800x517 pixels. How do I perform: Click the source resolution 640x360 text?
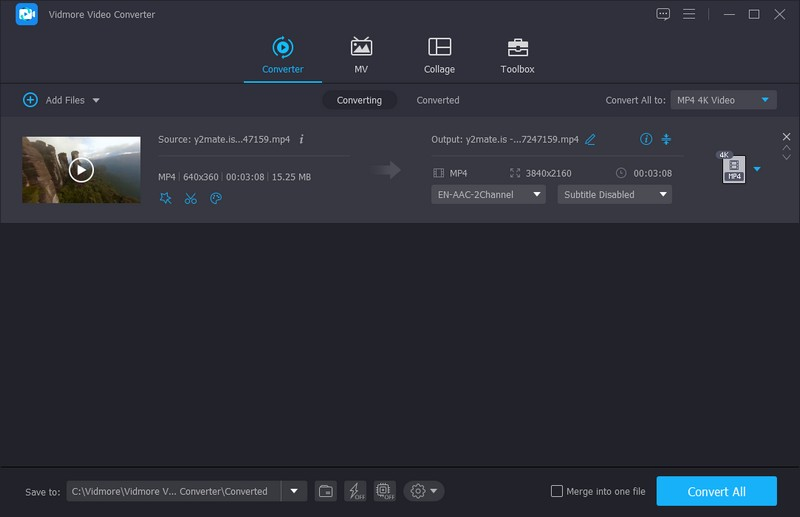click(201, 177)
